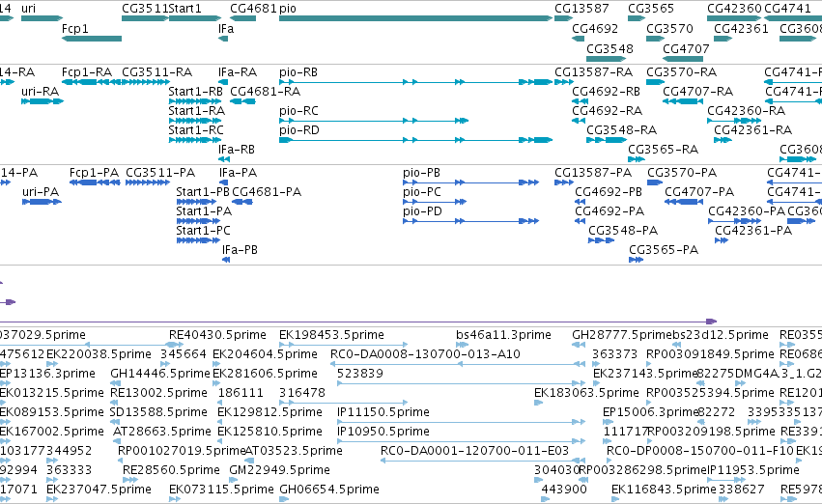This screenshot has width=822, height=504.
Task: Click the CG13587 gene label
Action: coord(581,9)
